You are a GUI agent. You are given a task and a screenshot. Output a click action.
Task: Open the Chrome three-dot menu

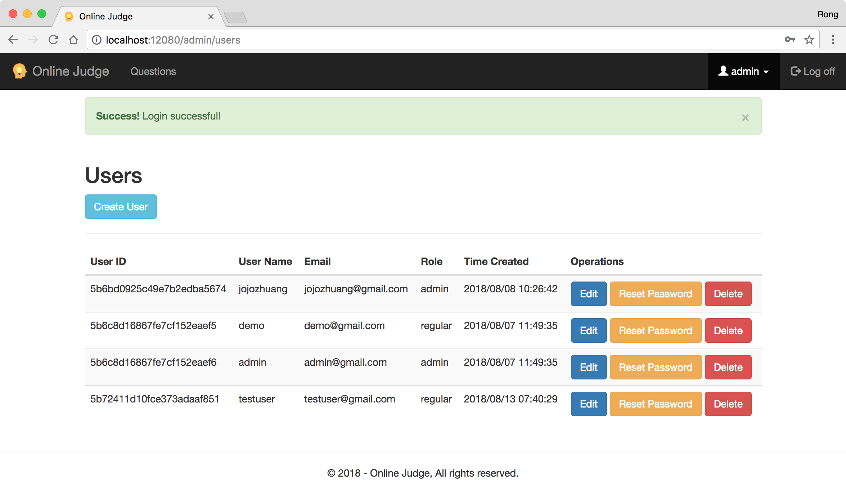click(833, 40)
